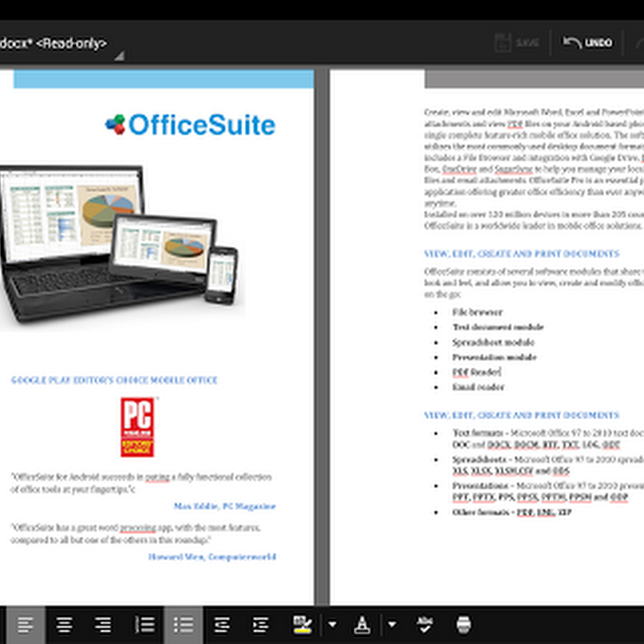Viewport: 644px width, 644px height.
Task: Click the Presentations formats bullet line
Action: (x=548, y=491)
